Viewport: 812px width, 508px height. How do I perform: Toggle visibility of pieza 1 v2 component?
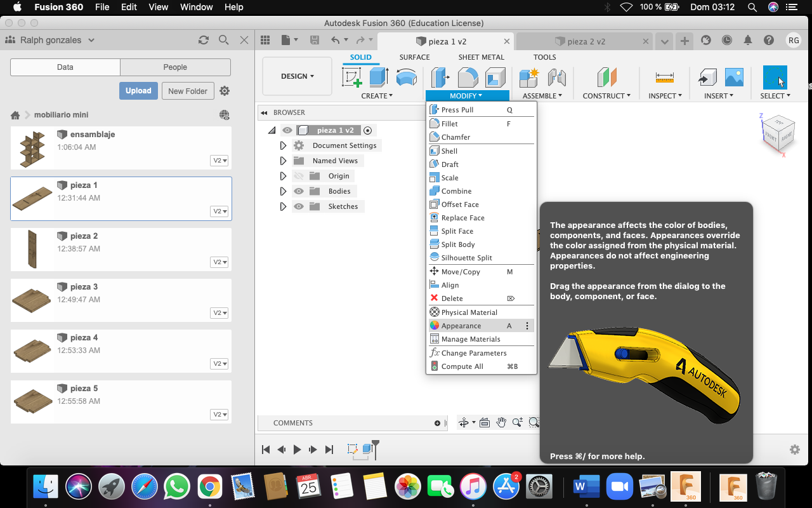point(287,130)
